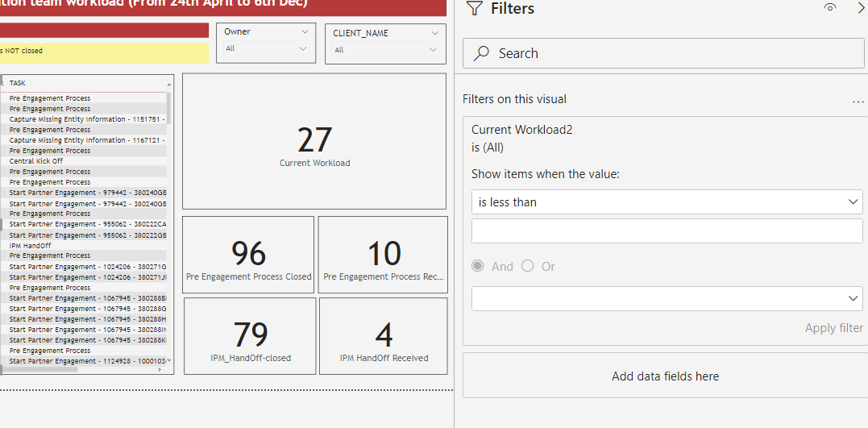Select the Pre Engagement Process Closed card
The image size is (868, 428).
(x=248, y=255)
